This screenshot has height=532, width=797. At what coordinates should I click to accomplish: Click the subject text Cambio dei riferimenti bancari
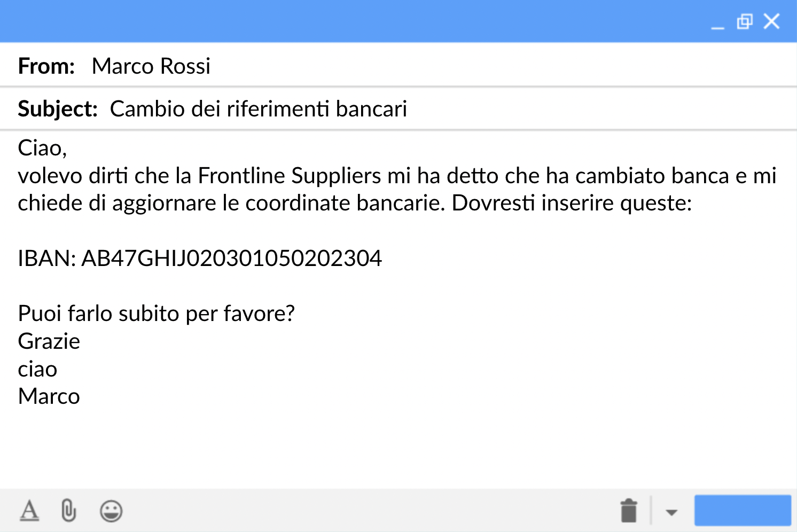click(258, 109)
